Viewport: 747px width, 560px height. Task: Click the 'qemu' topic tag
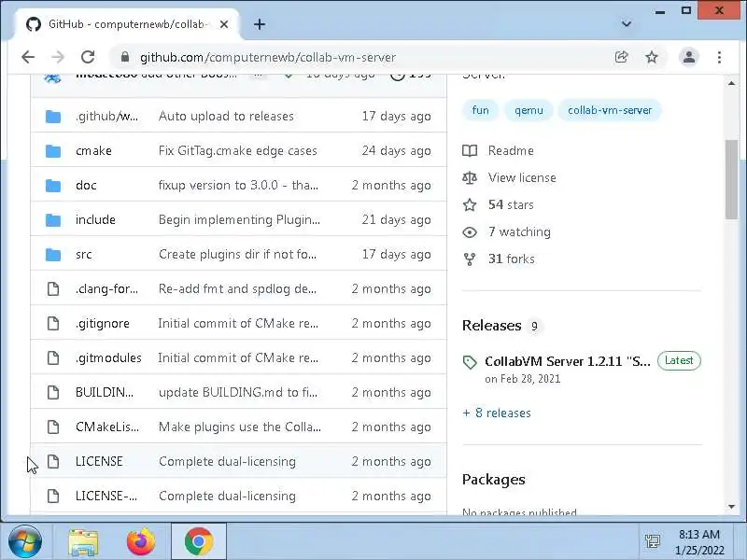click(x=529, y=110)
